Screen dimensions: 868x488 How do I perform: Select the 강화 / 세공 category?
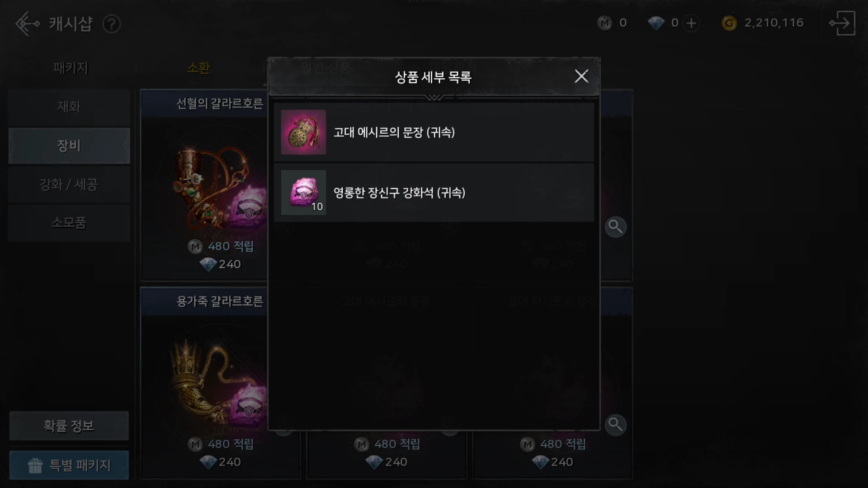click(x=69, y=184)
